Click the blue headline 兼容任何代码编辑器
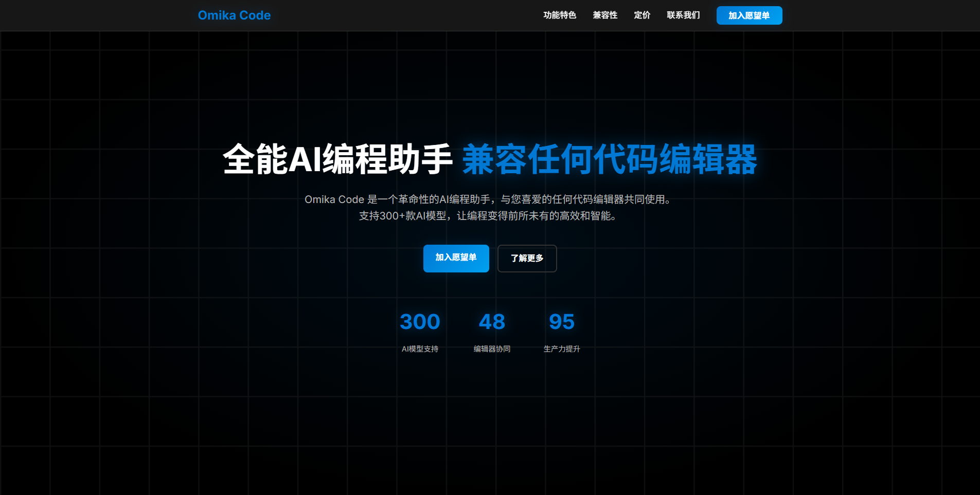The height and width of the screenshot is (495, 980). [610, 159]
